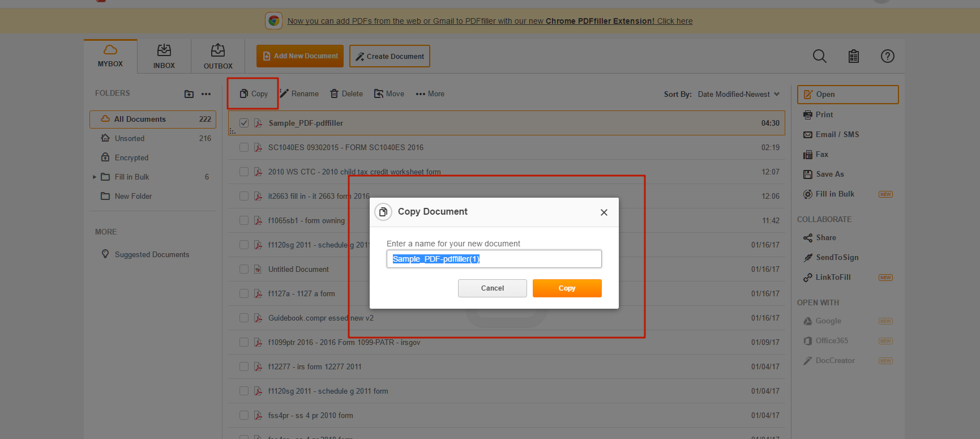Click the add new folder icon
The width and height of the screenshot is (980, 439).
coord(189,94)
